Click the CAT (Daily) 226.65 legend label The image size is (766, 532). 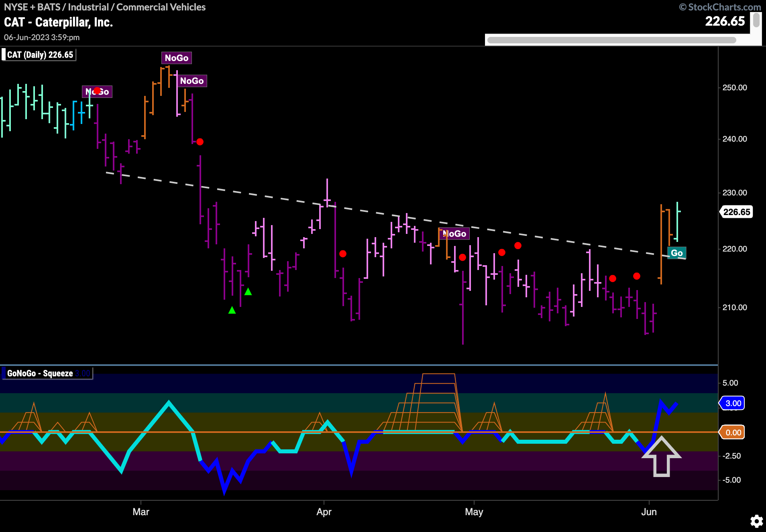pyautogui.click(x=40, y=55)
